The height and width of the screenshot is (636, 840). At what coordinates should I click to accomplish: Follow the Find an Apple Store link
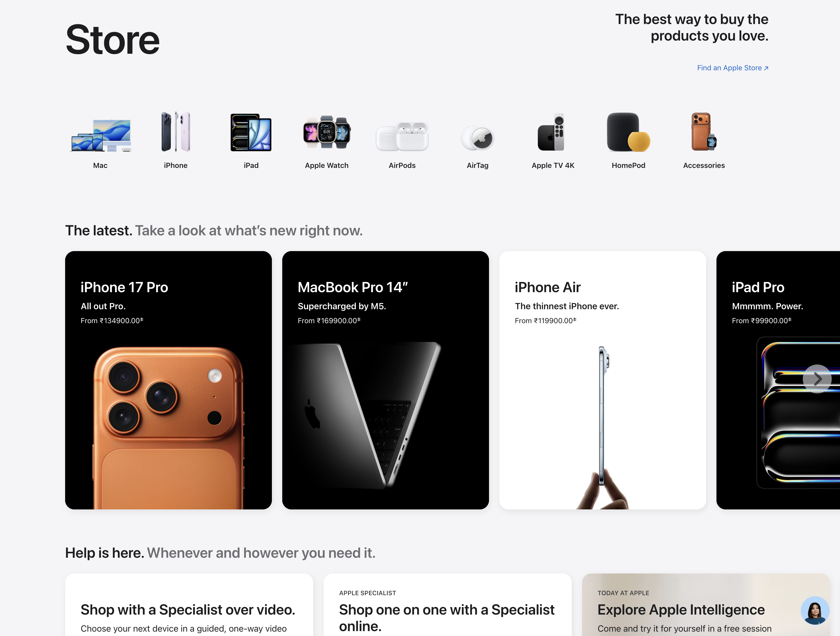[x=732, y=68]
